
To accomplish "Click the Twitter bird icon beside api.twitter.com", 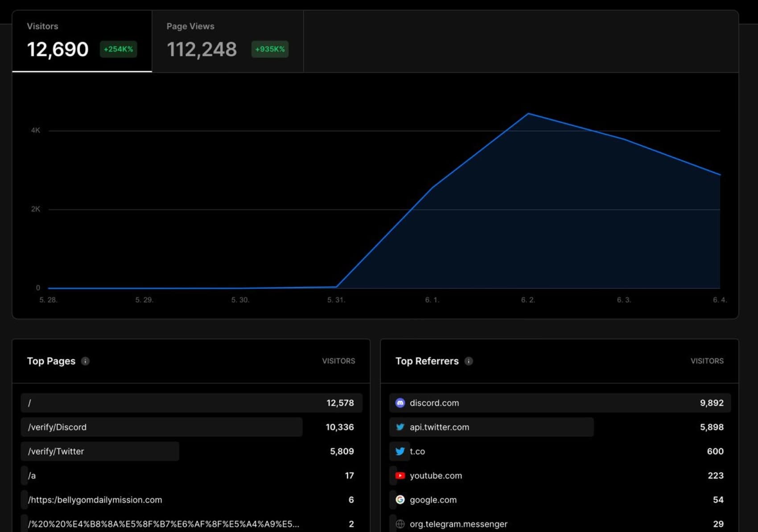I will tap(400, 427).
